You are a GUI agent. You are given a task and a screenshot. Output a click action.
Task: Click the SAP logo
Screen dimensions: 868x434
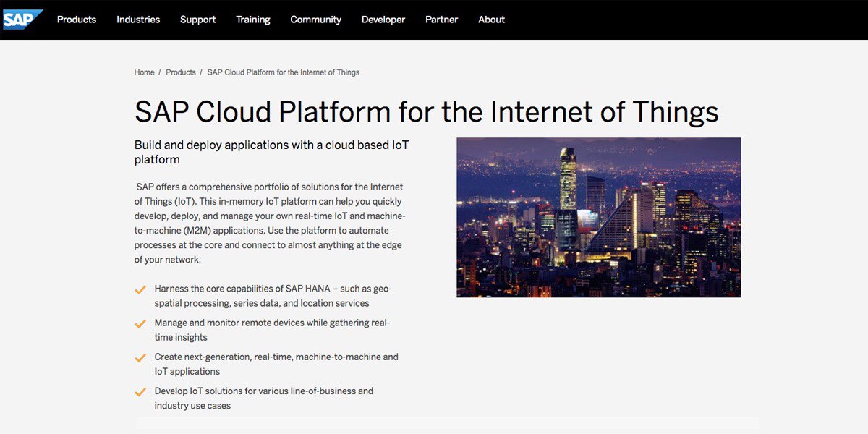[x=22, y=20]
